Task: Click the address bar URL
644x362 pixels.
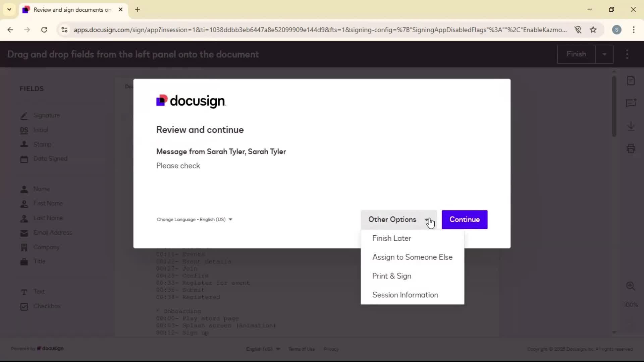Action: point(320,30)
